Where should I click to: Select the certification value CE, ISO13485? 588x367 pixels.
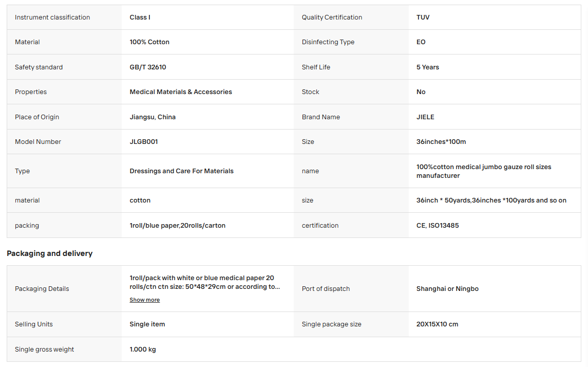click(x=437, y=225)
